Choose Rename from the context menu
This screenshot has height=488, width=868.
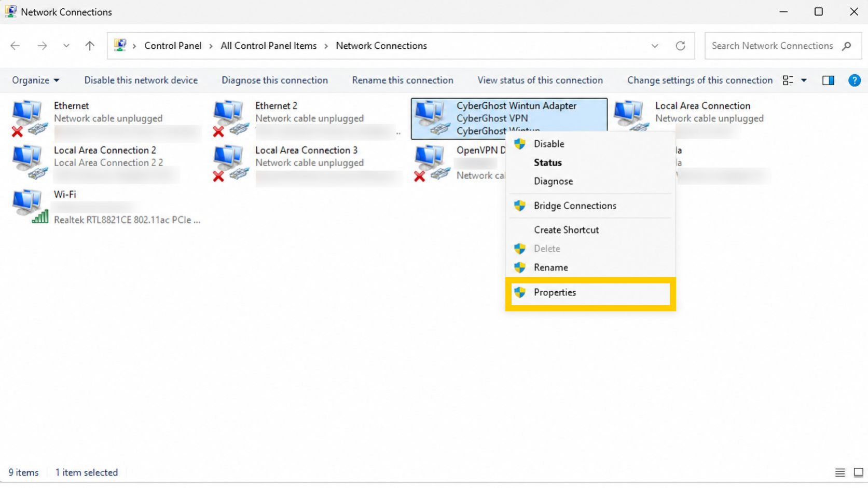590,267
